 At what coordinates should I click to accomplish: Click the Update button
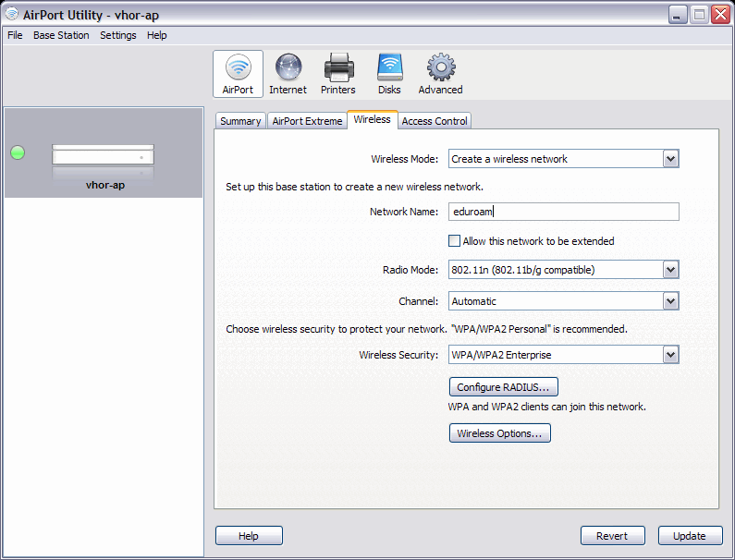pos(690,536)
